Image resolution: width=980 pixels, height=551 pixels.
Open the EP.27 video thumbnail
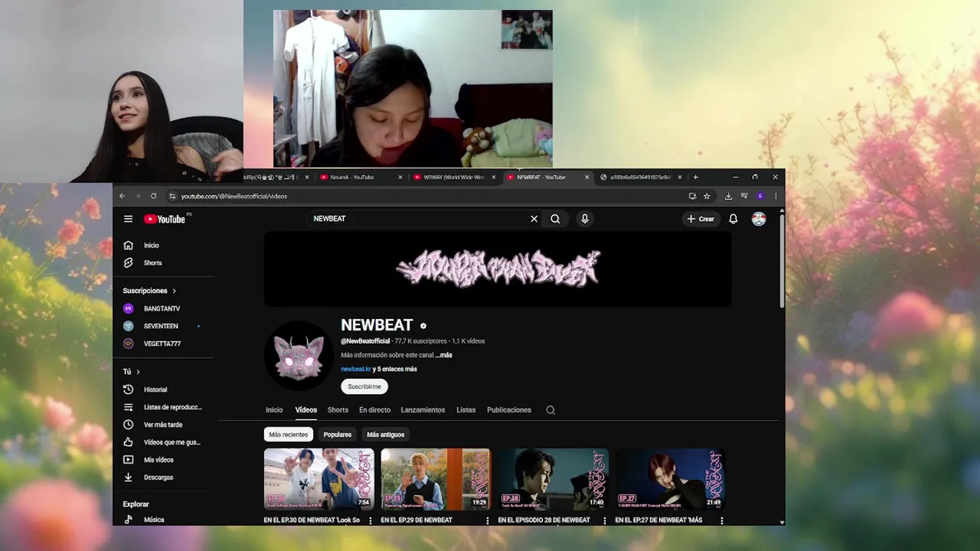670,479
